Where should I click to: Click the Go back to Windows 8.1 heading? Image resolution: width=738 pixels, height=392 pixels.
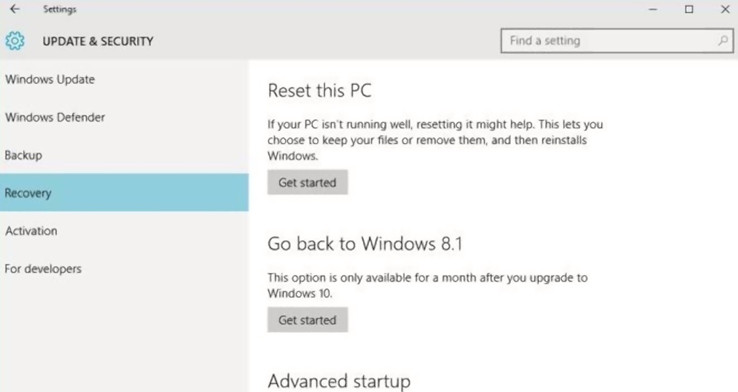(x=365, y=244)
